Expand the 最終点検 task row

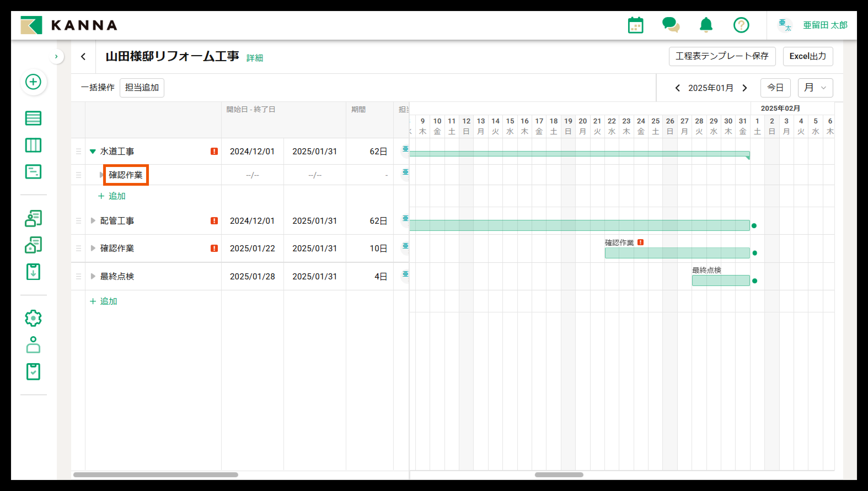[x=93, y=276]
